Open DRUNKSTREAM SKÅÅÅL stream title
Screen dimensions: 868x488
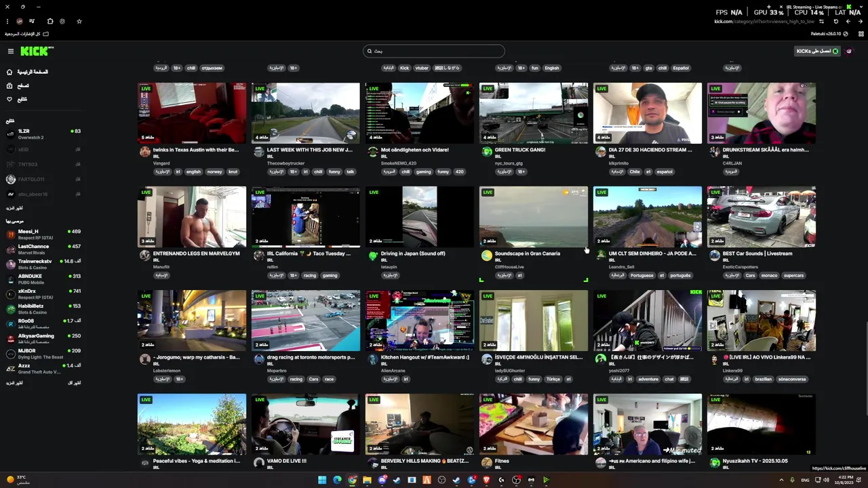766,150
